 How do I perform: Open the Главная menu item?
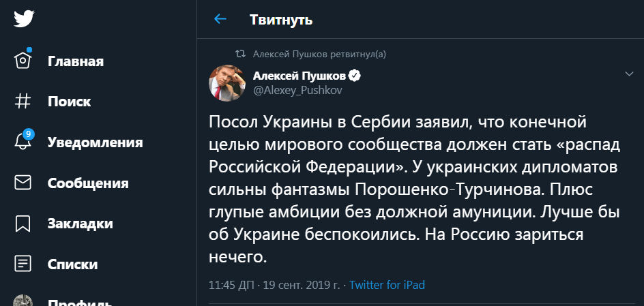(x=75, y=62)
